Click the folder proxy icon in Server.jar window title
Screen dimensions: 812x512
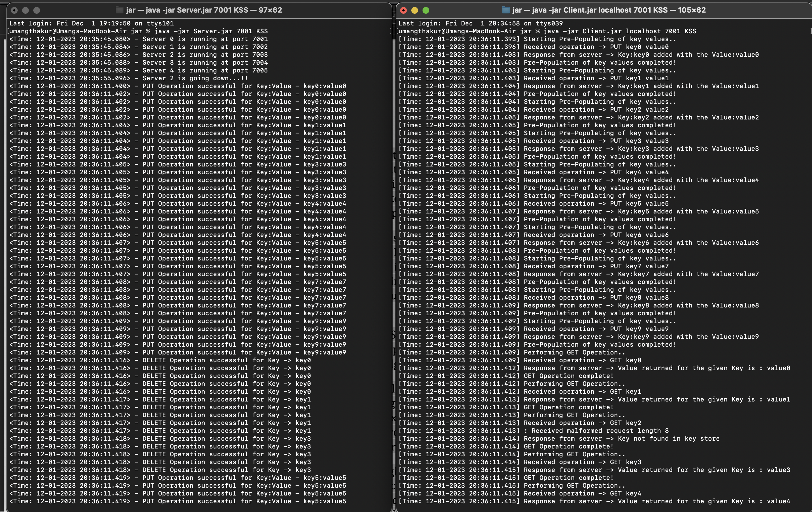point(119,10)
